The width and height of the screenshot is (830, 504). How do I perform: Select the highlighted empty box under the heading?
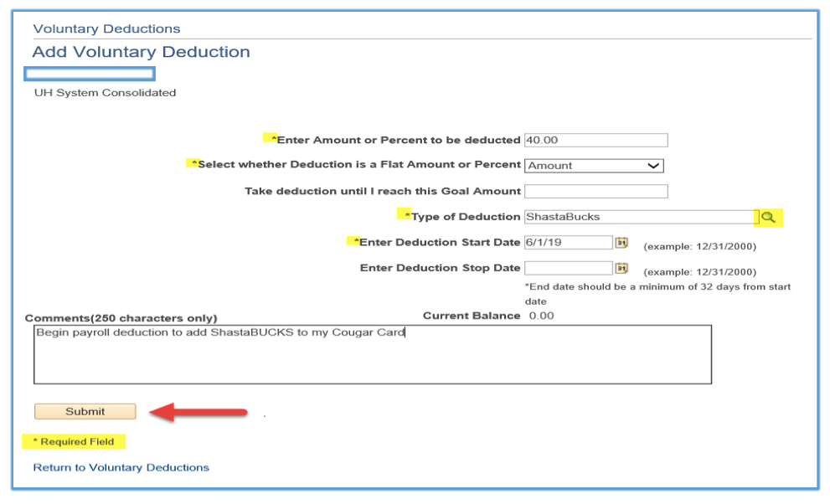[89, 74]
